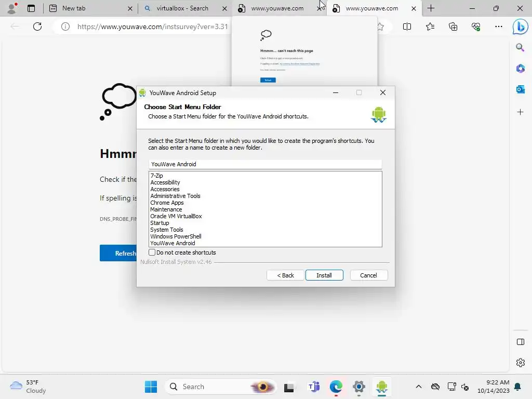Open Windows Start menu
Viewport: 532px width, 399px height.
[x=151, y=387]
